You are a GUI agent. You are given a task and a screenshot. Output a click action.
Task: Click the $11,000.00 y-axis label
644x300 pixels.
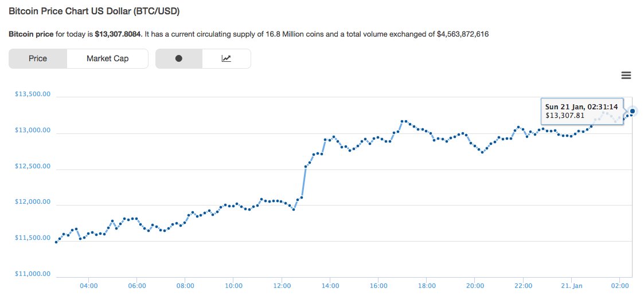[33, 274]
